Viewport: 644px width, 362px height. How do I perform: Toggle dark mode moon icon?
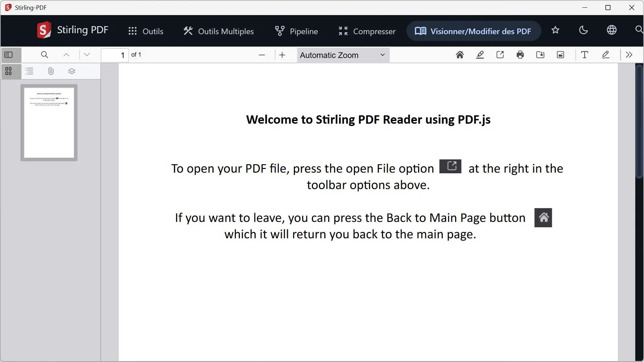pos(584,30)
